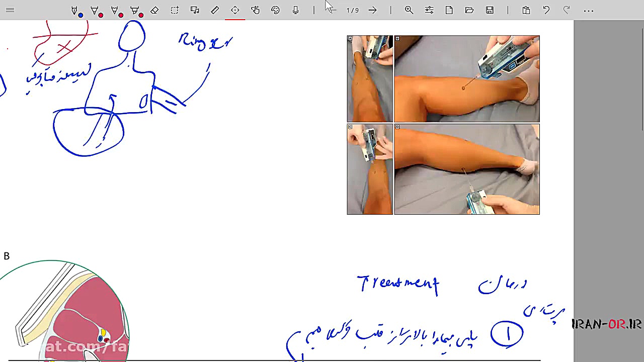The image size is (644, 362).
Task: Create a new blank page
Action: (x=449, y=11)
